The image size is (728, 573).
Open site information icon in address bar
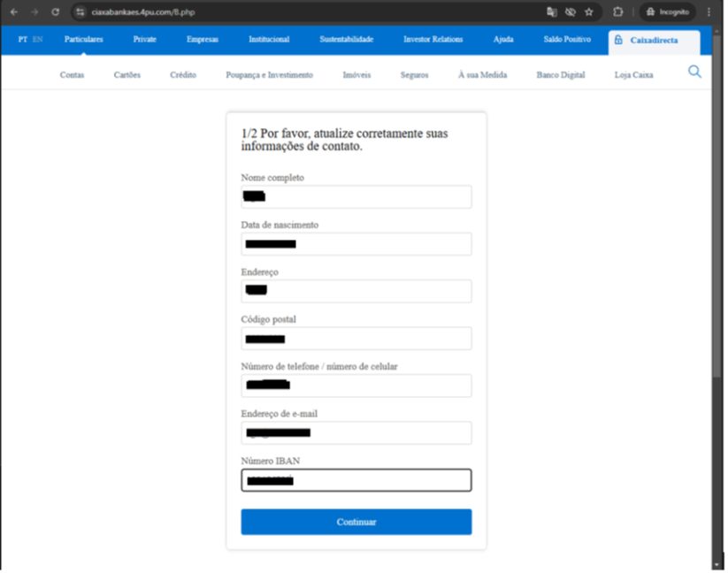pyautogui.click(x=80, y=12)
